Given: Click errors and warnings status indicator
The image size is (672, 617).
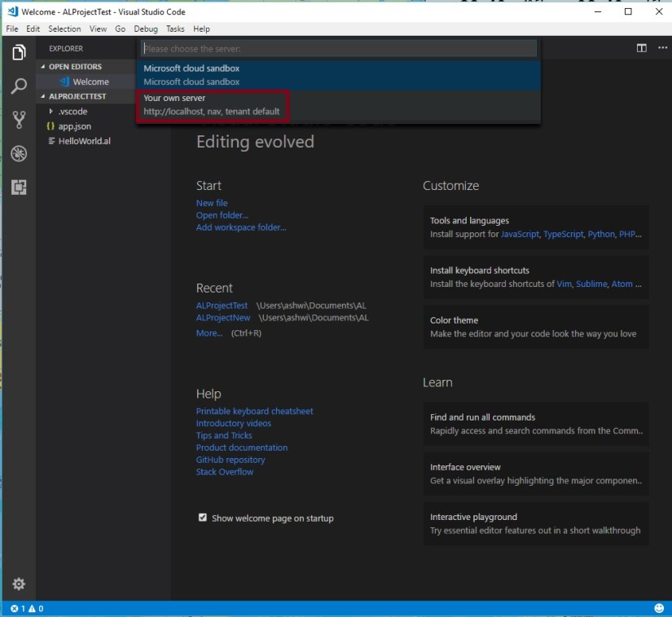Looking at the screenshot, I should pos(27,609).
